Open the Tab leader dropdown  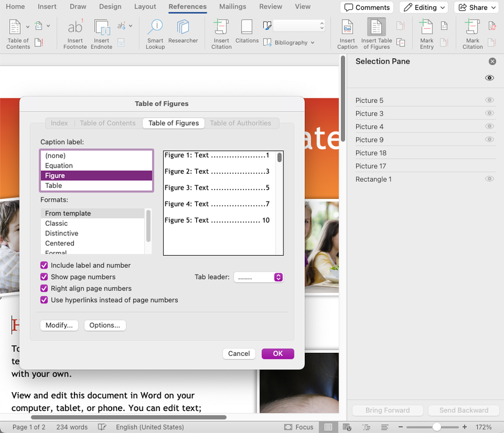point(258,277)
